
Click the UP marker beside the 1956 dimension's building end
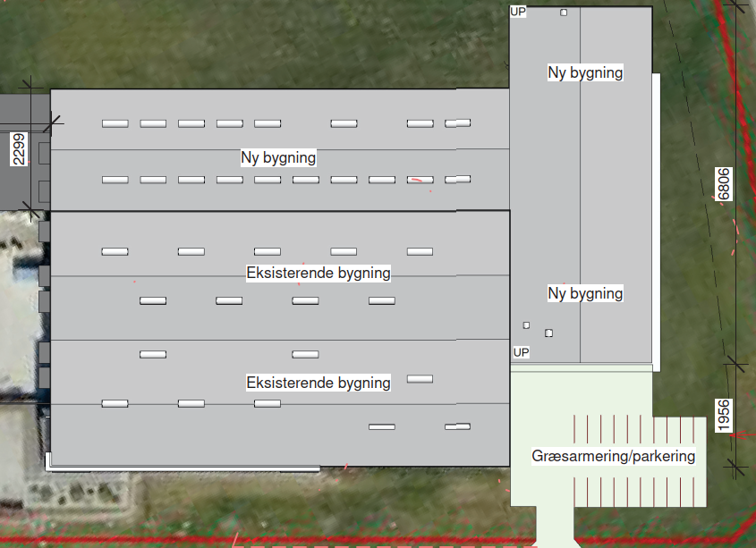click(x=522, y=352)
